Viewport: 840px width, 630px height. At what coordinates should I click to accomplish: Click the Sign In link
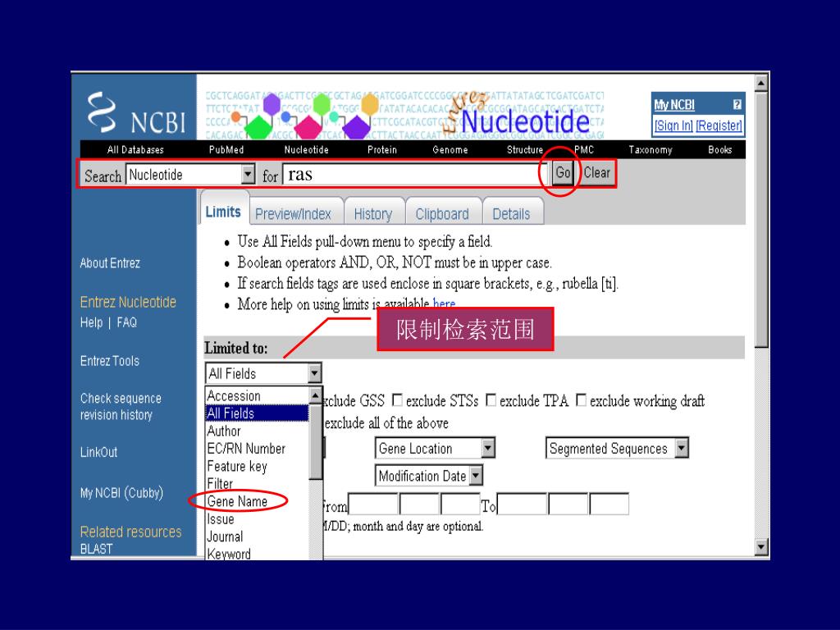click(x=673, y=126)
